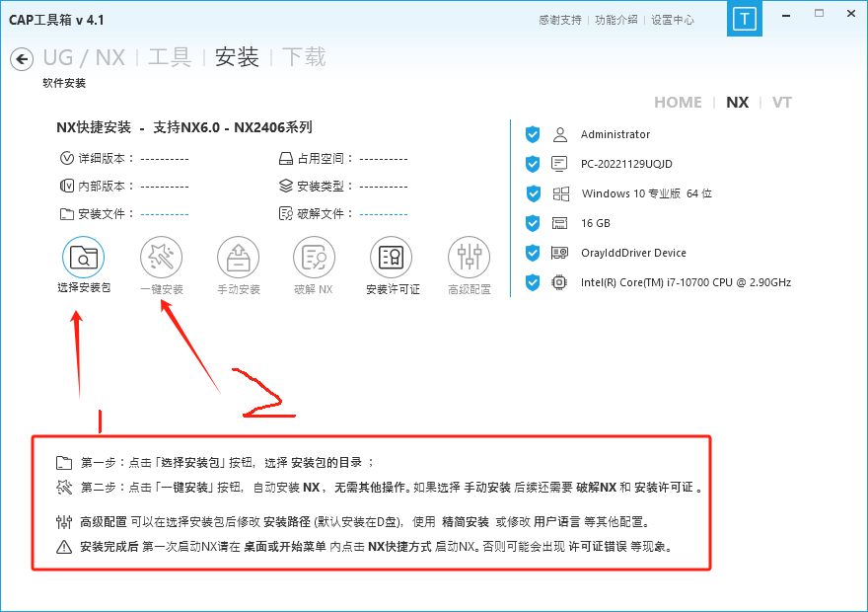
Task: Click the 手动安装 icon
Action: pos(238,258)
